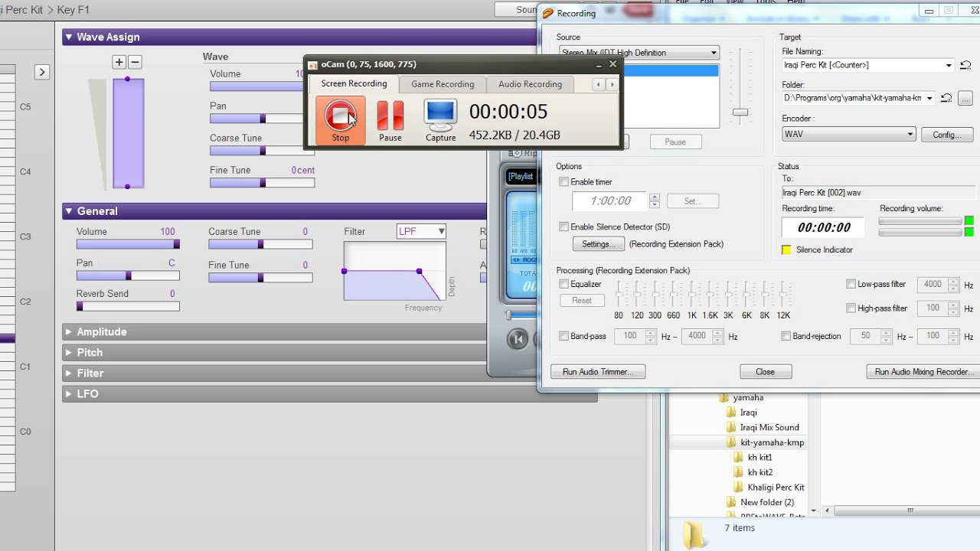Open the Filter type LPF dropdown

[421, 231]
